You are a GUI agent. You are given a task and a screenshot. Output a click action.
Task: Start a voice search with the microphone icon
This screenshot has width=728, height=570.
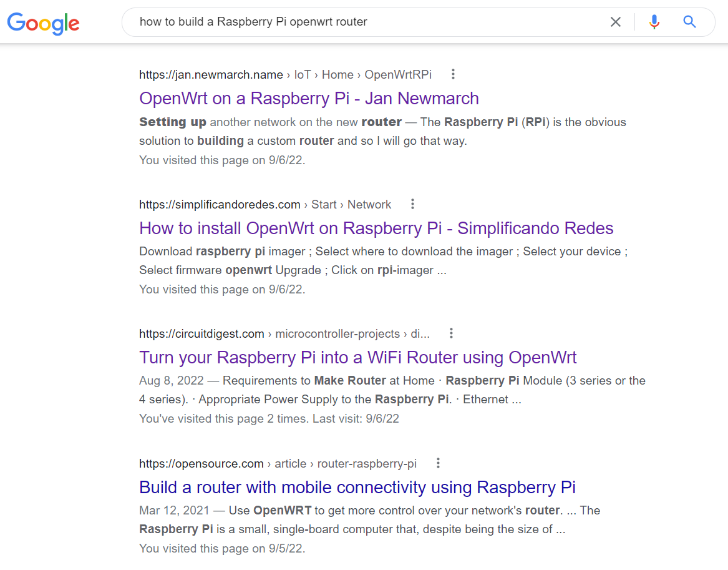pos(654,21)
